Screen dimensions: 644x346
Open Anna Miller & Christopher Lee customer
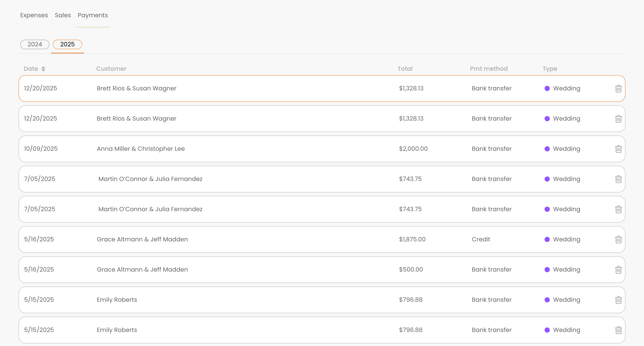[141, 149]
